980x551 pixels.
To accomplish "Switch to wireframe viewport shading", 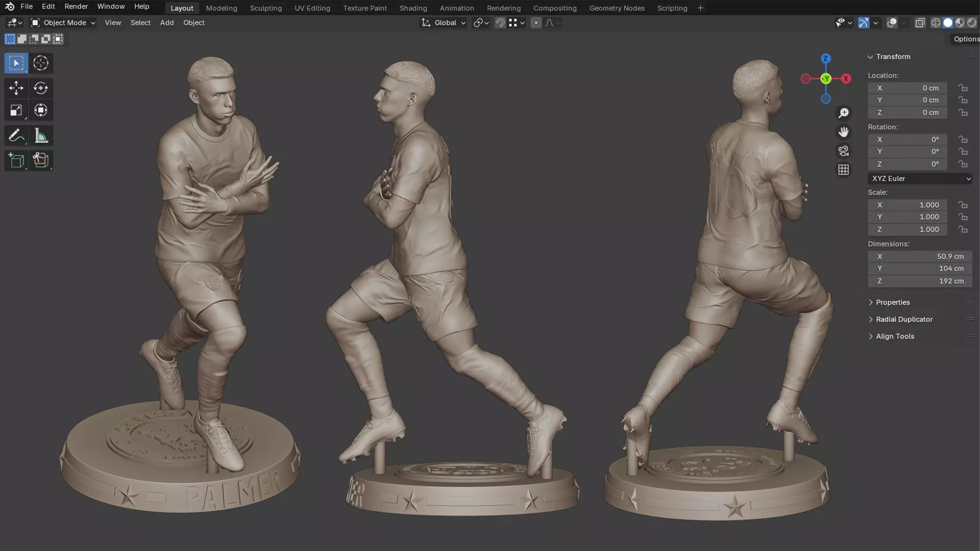I will [936, 23].
